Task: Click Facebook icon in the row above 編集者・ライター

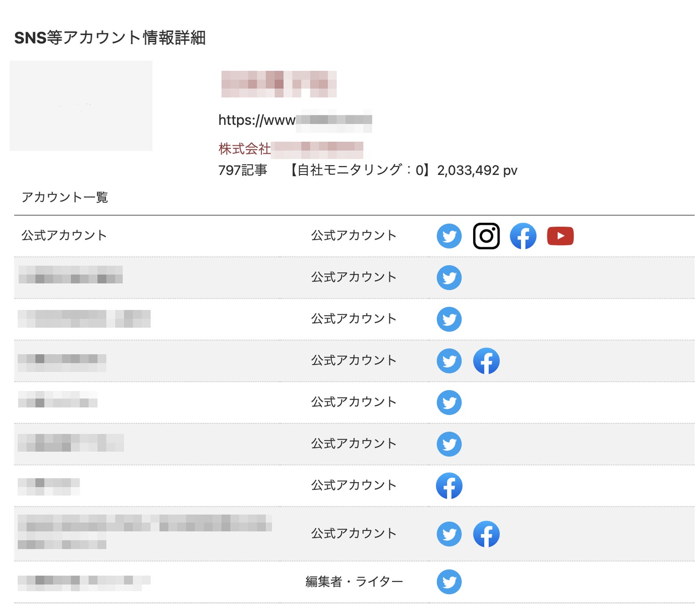Action: [x=486, y=534]
